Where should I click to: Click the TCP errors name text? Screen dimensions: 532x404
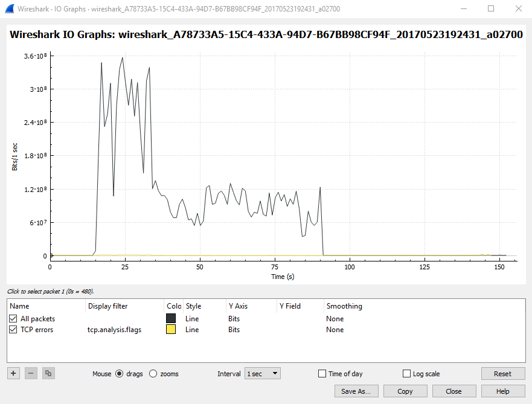(x=37, y=330)
